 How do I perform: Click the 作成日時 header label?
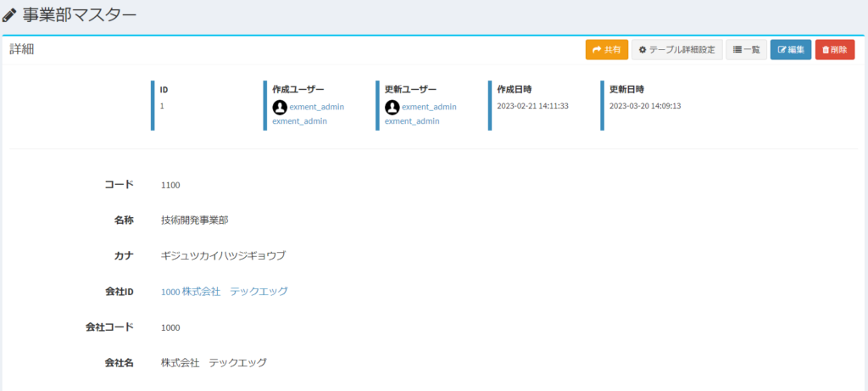coord(515,89)
